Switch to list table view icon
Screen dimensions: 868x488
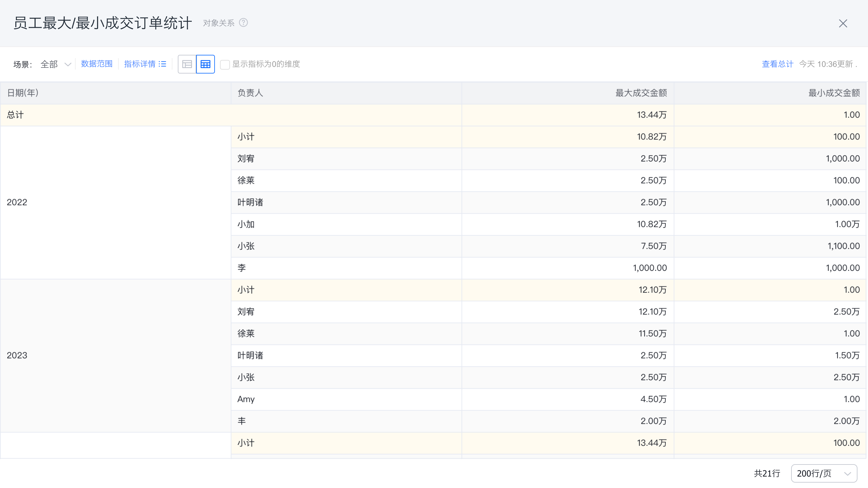pos(187,64)
